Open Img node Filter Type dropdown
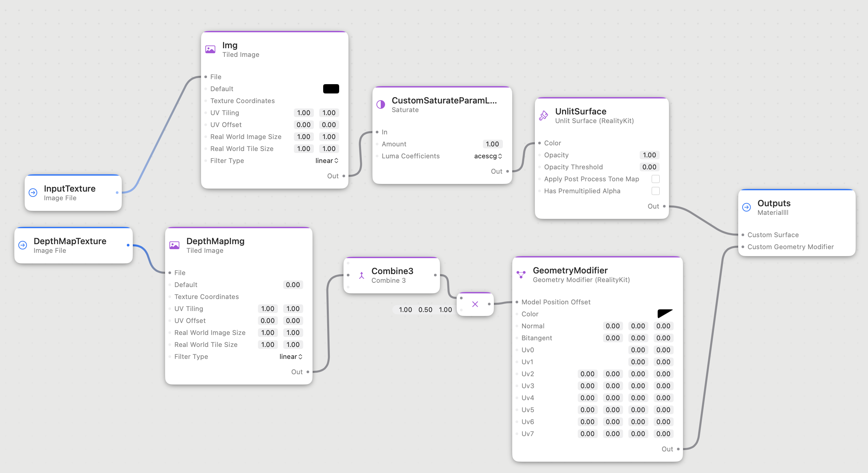Viewport: 868px width, 473px height. point(327,161)
